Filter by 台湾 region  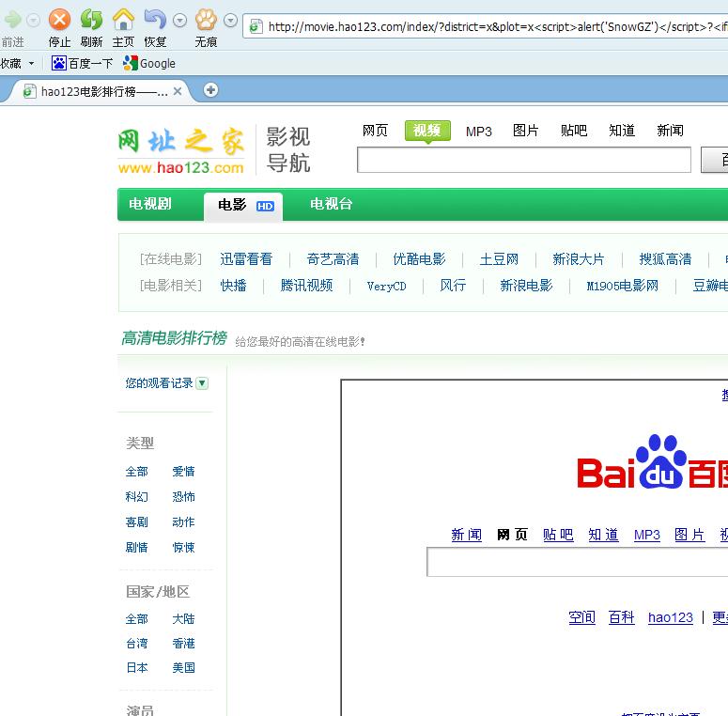pyautogui.click(x=136, y=643)
